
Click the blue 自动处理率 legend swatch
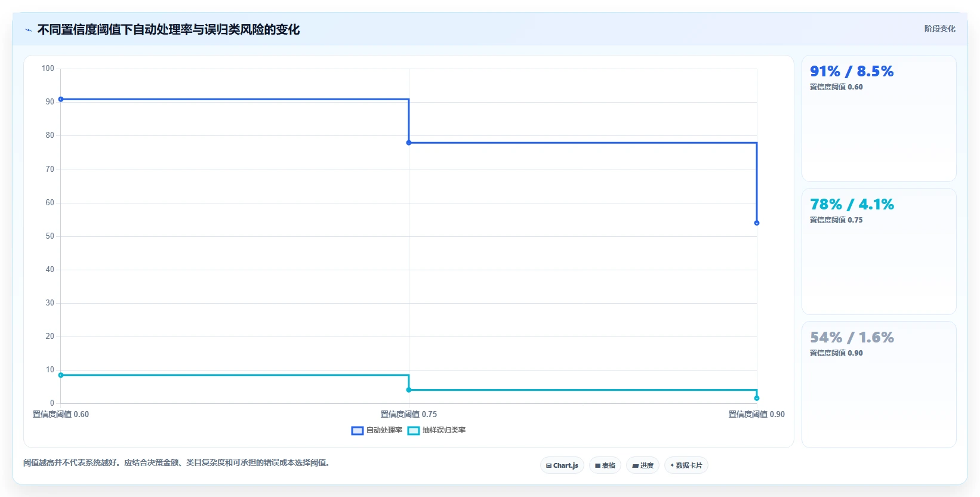coord(358,431)
